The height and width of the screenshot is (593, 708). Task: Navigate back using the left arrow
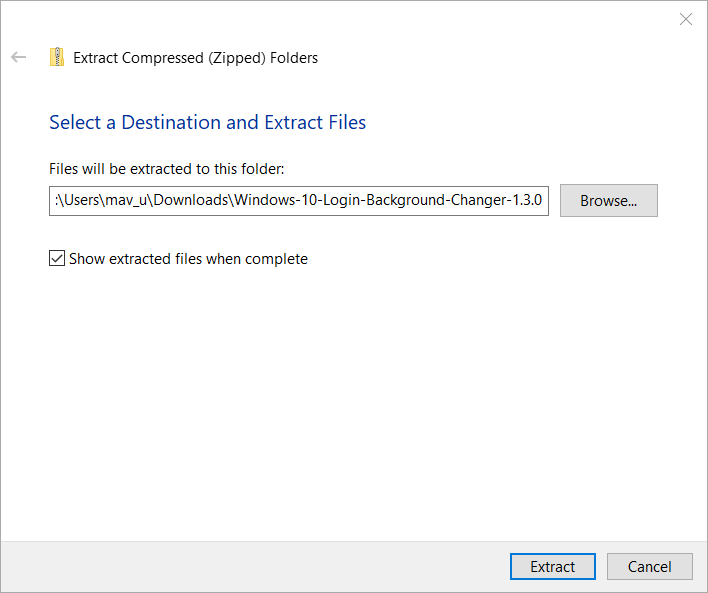[18, 58]
